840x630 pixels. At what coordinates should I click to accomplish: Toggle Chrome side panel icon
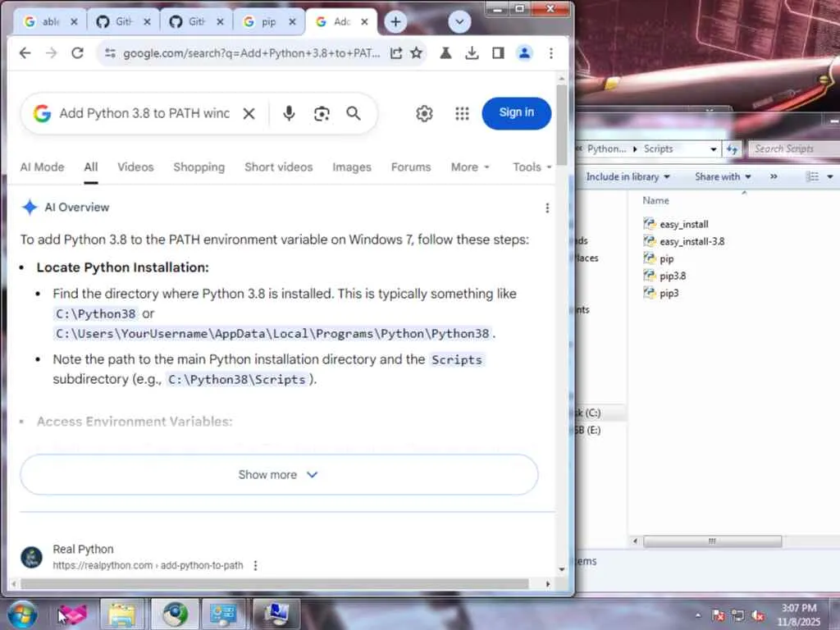[498, 53]
